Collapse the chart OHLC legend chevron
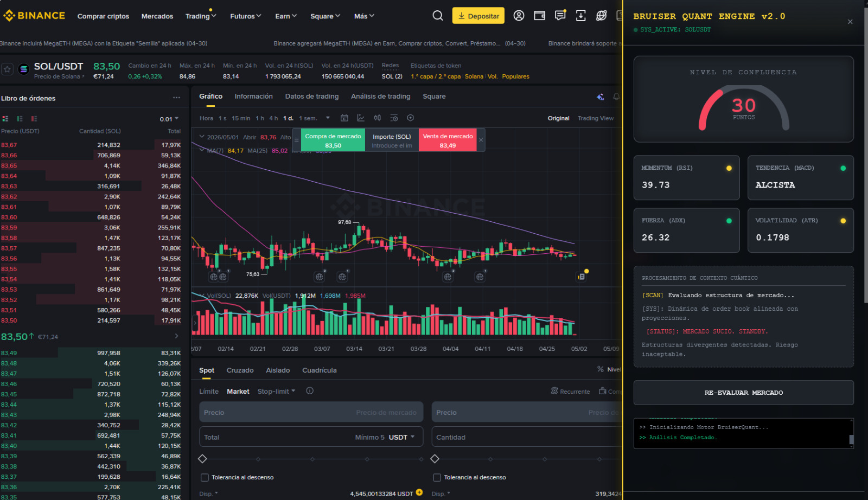Viewport: 868px width, 500px height. pos(202,137)
